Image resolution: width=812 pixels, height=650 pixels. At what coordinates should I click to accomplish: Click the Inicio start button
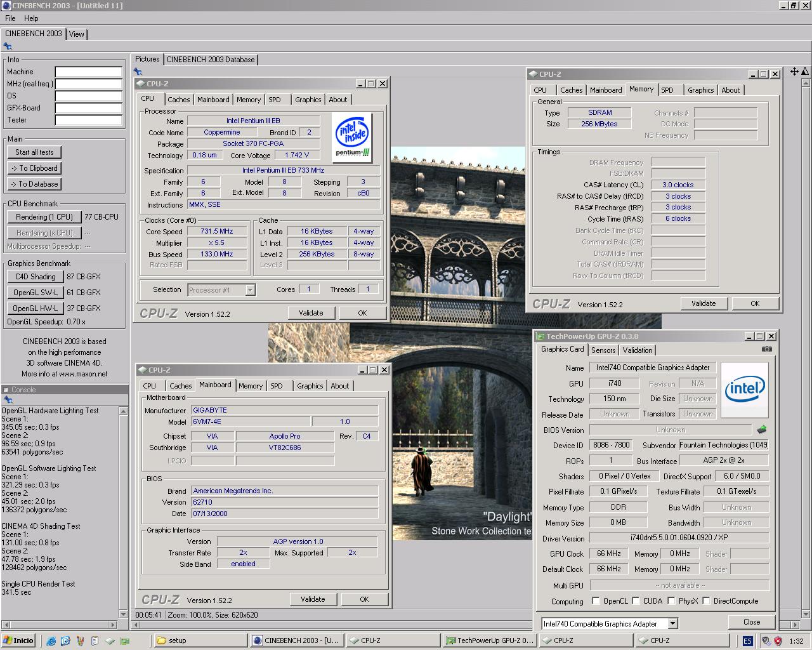click(18, 640)
